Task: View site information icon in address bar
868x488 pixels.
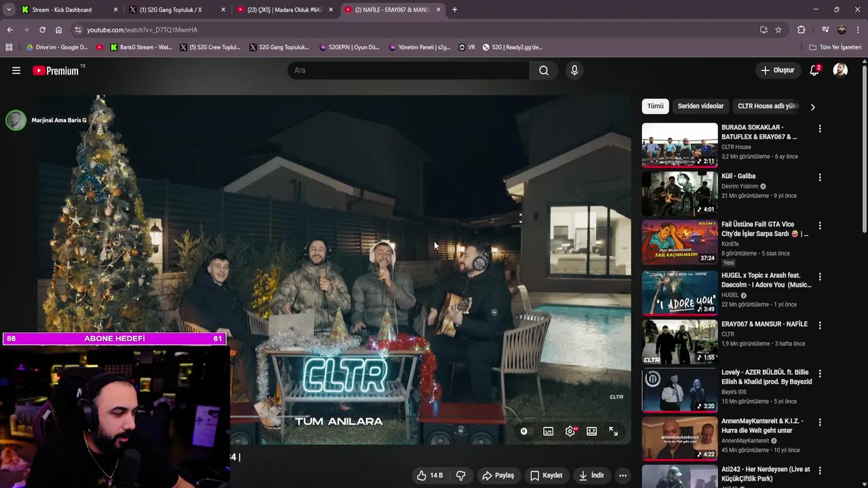Action: 78,30
